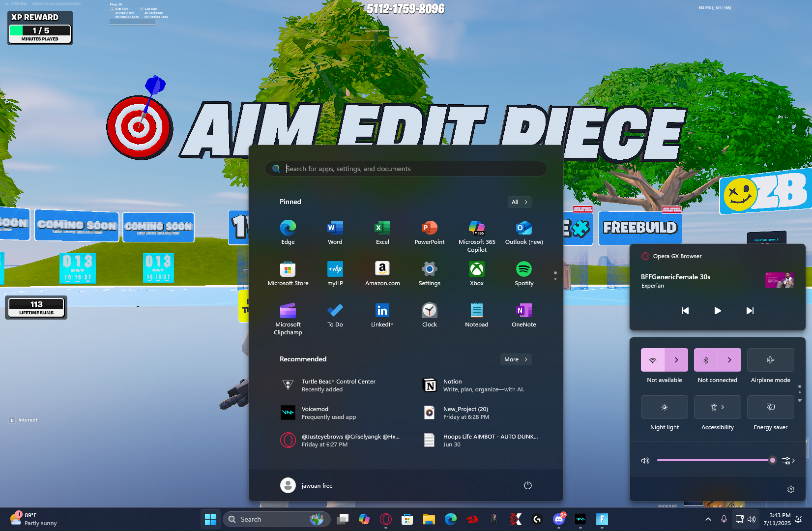Open jawuan free account menu
The image size is (812, 531).
click(307, 485)
